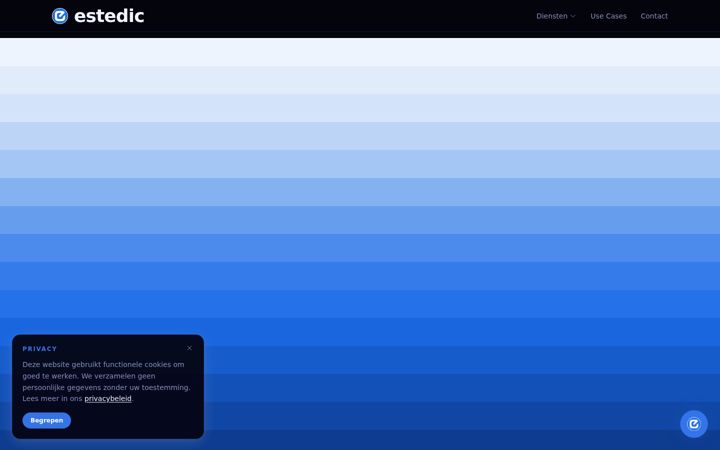Open the floating estedic chat widget
The image size is (720, 450).
pyautogui.click(x=694, y=424)
